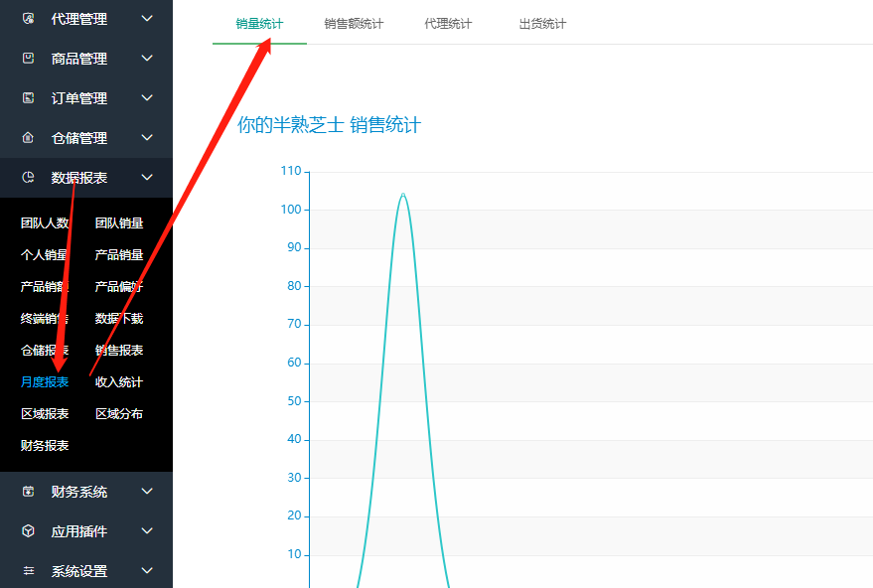Viewport: 873px width, 588px height.
Task: Collapse the 数据报表 menu chevron
Action: pos(147,178)
